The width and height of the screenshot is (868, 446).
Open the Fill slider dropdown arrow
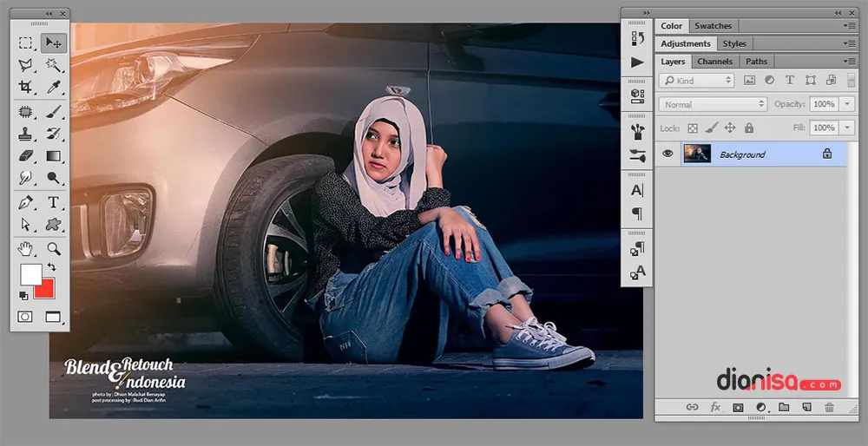click(847, 128)
